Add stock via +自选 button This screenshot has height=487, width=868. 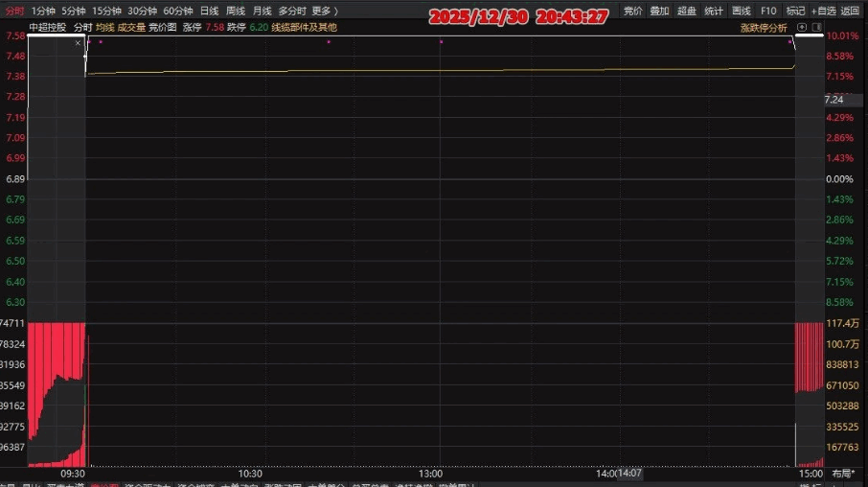(x=823, y=12)
